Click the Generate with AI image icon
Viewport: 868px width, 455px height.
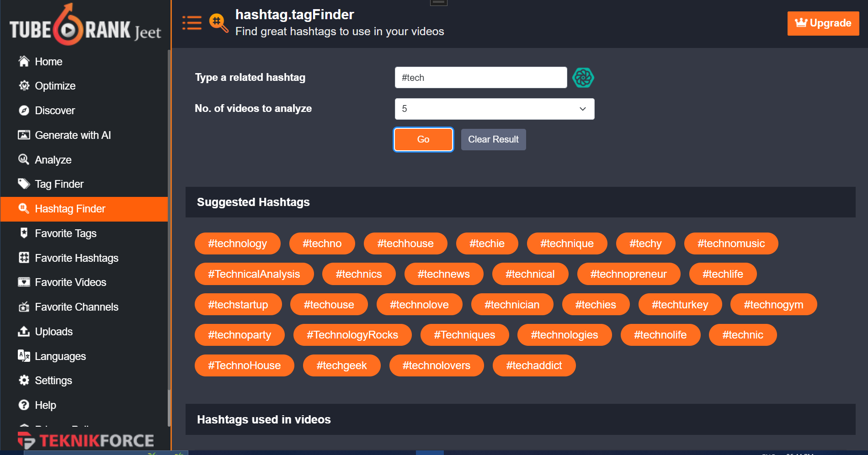click(24, 135)
